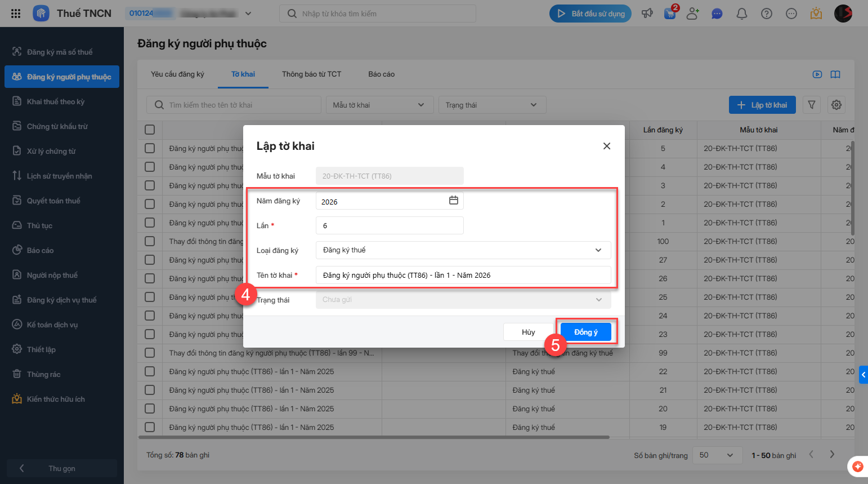The image size is (868, 484).
Task: Check the row with Lần đăng ký 22
Action: point(150,371)
